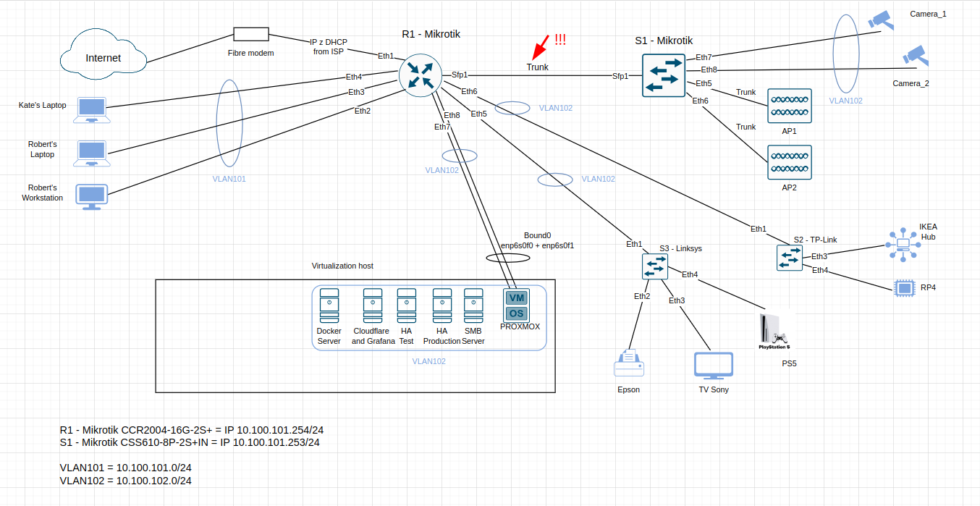980x506 pixels.
Task: Click the S3 Linksys switch icon
Action: pos(655,267)
